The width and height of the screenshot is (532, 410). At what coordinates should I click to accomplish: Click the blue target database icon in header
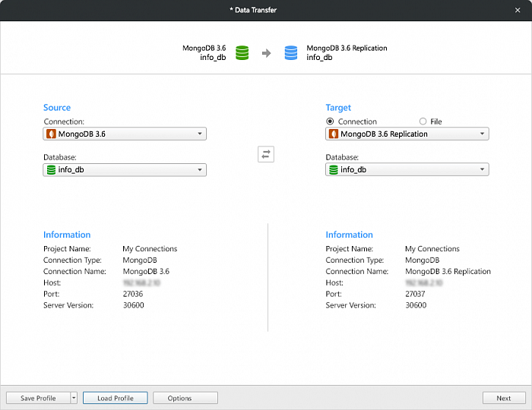291,53
